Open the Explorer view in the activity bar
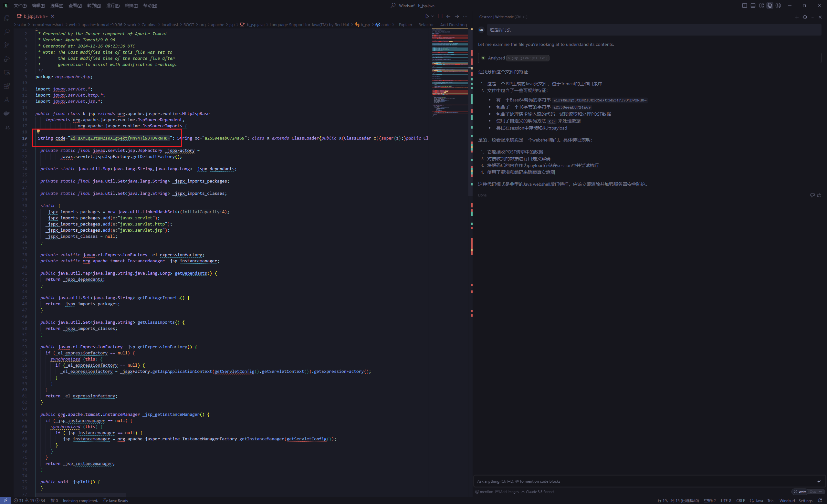827x504 pixels. click(x=7, y=18)
